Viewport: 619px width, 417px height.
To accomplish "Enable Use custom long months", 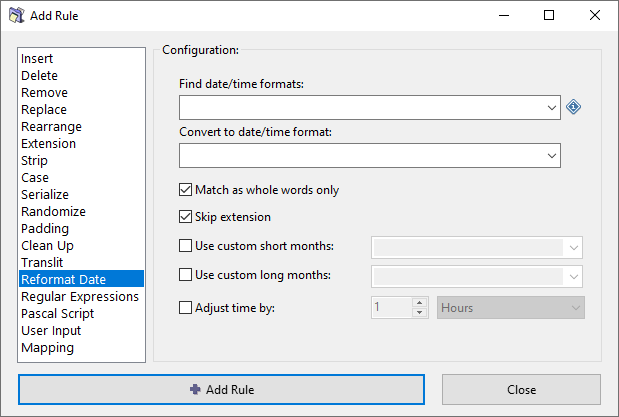I will pos(185,275).
